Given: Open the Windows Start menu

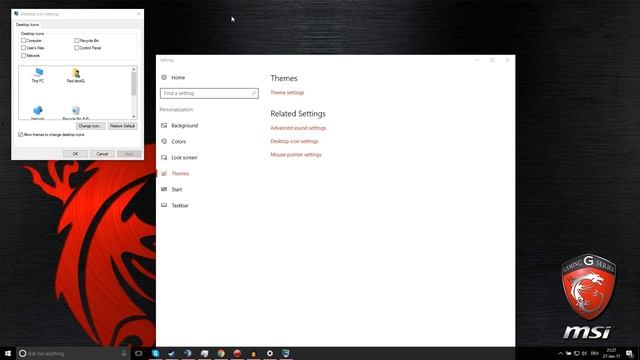Looking at the screenshot, I should (x=8, y=353).
